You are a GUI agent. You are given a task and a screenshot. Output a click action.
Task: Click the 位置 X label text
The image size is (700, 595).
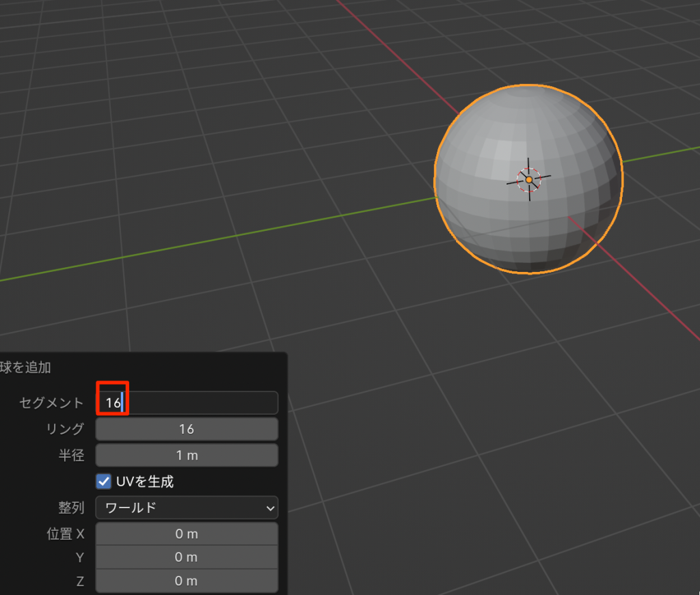[65, 534]
